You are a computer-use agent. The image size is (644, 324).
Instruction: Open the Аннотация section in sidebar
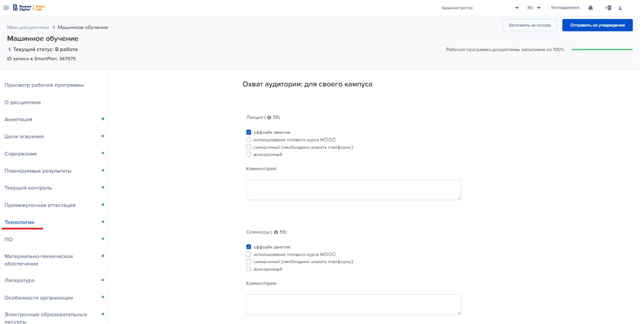point(19,119)
